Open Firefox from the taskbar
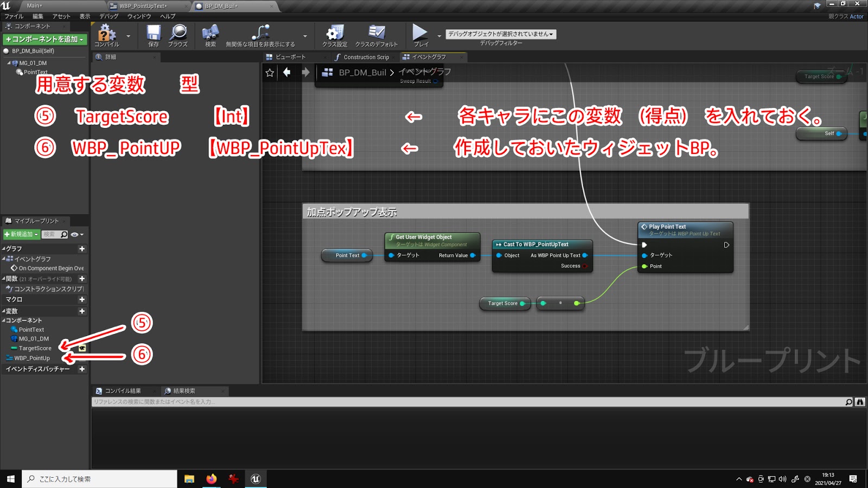 tap(212, 479)
